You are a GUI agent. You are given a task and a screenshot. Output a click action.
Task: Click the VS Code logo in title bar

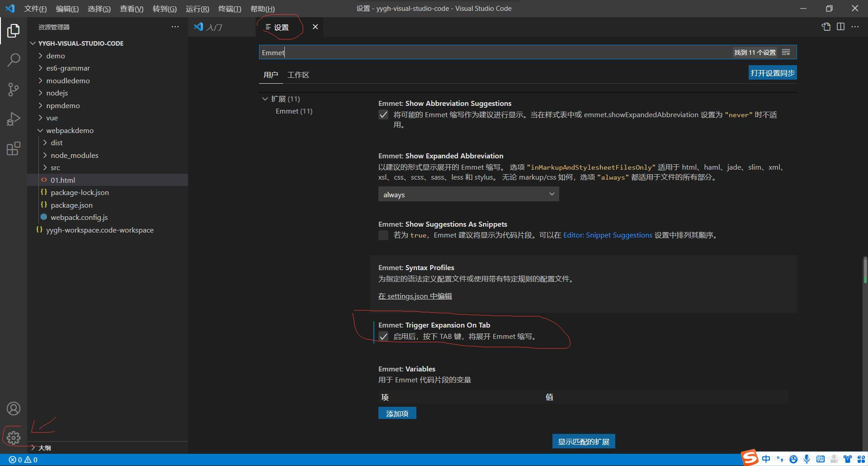pos(10,9)
